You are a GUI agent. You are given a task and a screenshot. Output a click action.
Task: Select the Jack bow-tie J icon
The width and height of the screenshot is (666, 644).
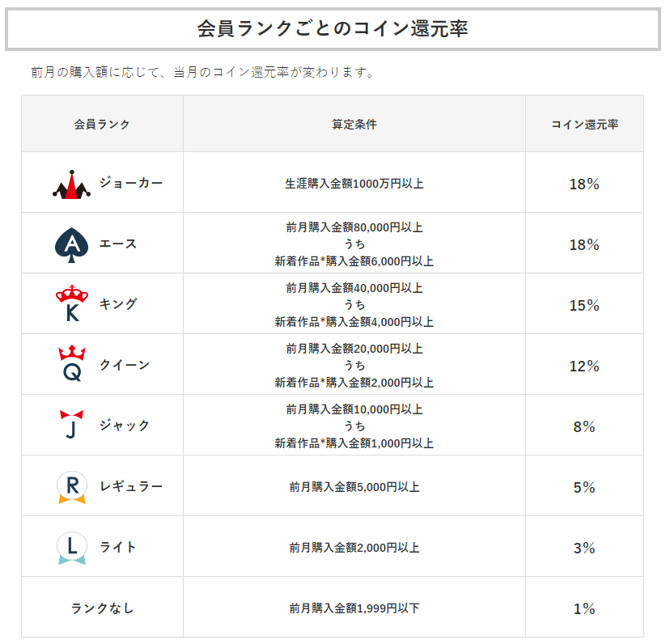(x=72, y=424)
